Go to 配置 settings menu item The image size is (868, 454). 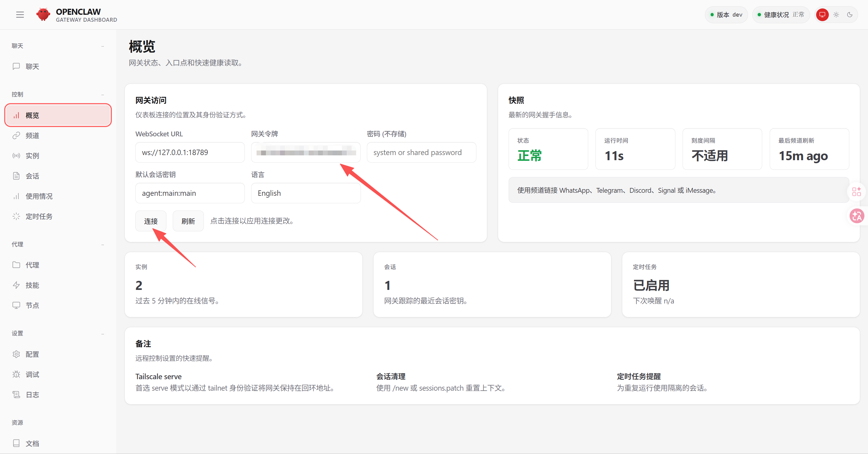click(32, 354)
